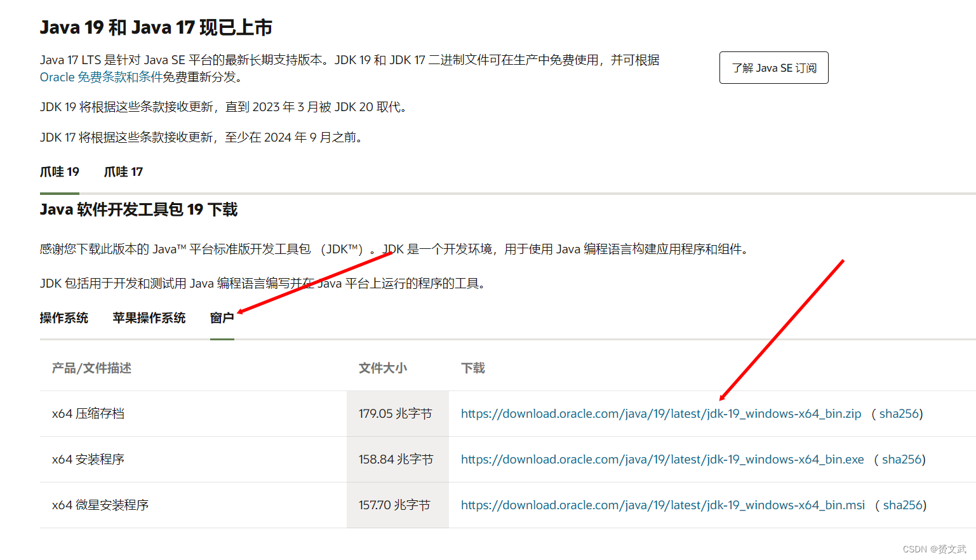Image resolution: width=976 pixels, height=560 pixels.
Task: Select the 窗户 platform tab
Action: click(222, 317)
